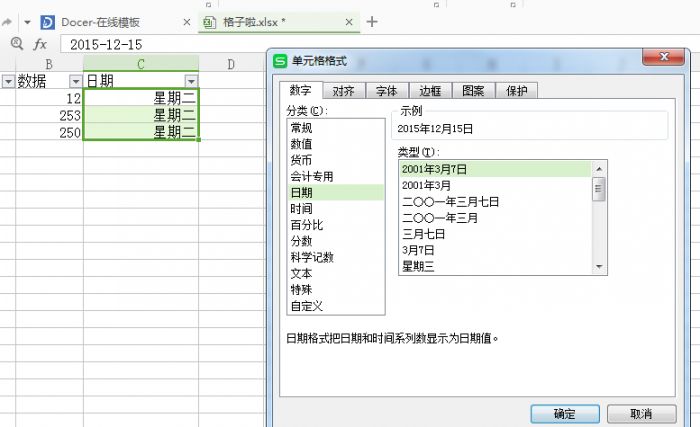This screenshot has width=700, height=427.
Task: Click cell containing 12
Action: (x=49, y=98)
